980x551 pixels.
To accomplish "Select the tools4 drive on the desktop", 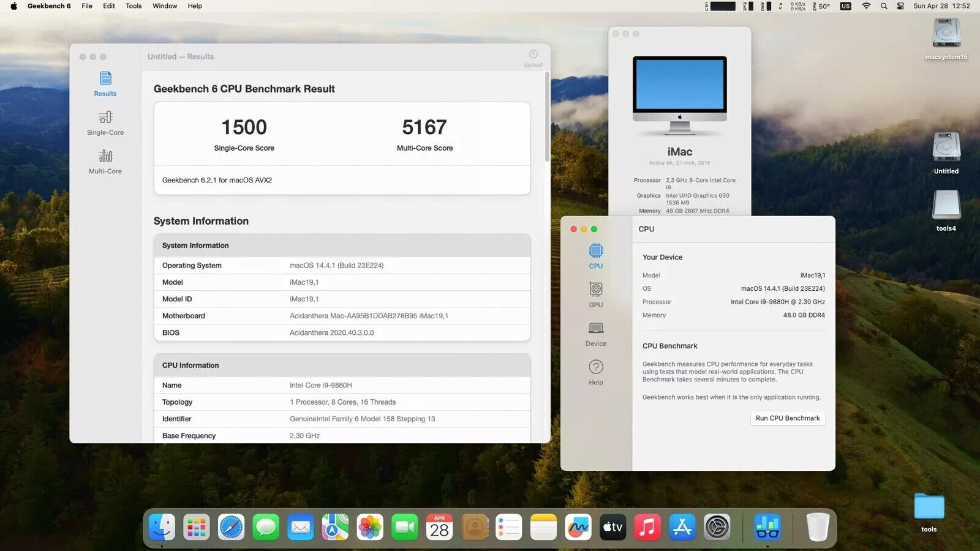I will (946, 210).
